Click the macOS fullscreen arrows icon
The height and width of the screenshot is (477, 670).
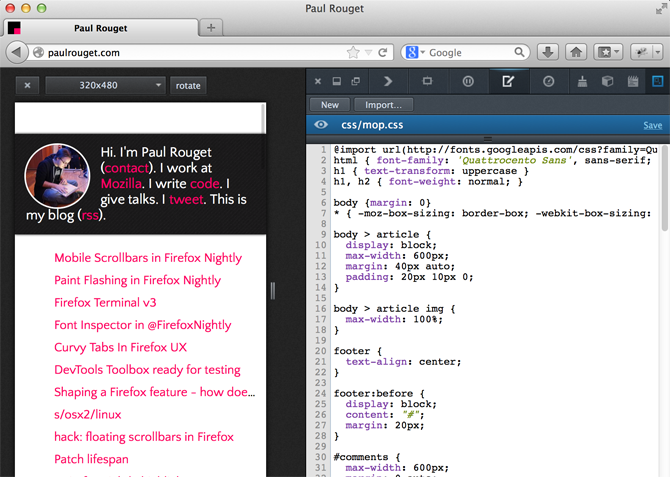click(661, 9)
